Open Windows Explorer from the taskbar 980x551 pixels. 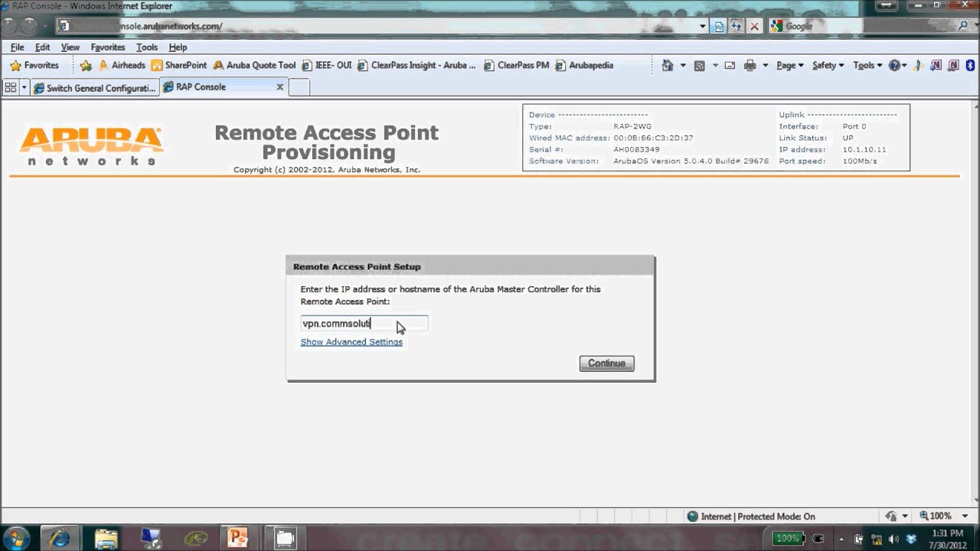pos(106,538)
